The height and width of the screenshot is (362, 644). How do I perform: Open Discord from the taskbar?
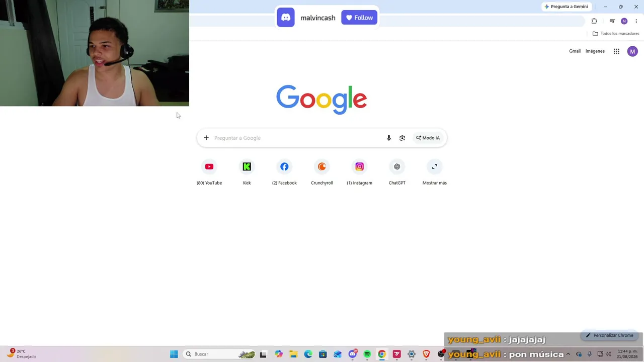(x=353, y=354)
